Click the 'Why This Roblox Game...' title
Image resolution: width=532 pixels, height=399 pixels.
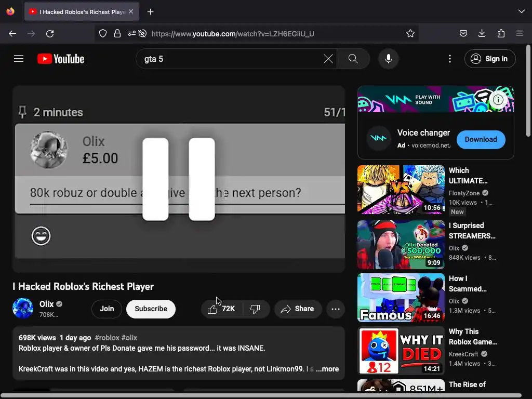[473, 337]
